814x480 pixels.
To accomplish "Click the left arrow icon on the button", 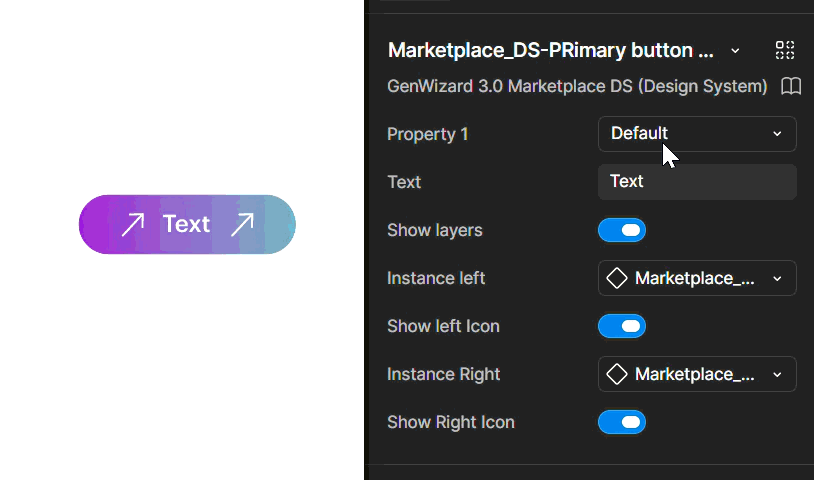I will click(x=133, y=225).
